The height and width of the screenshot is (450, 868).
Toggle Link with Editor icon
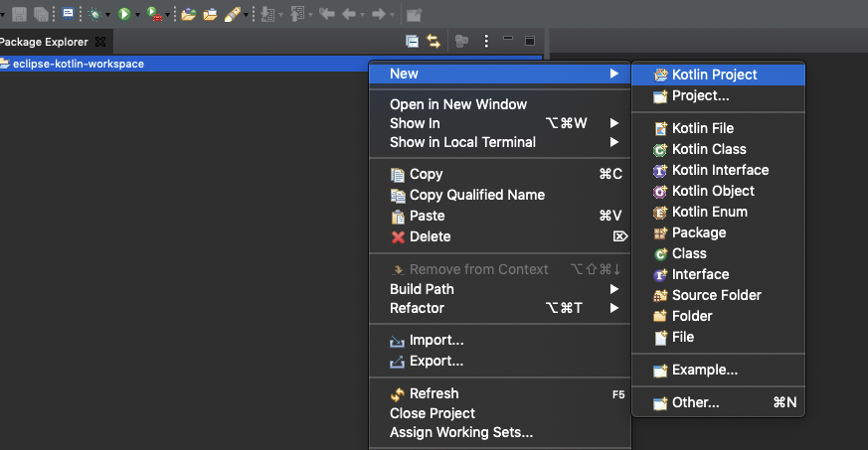click(x=434, y=41)
